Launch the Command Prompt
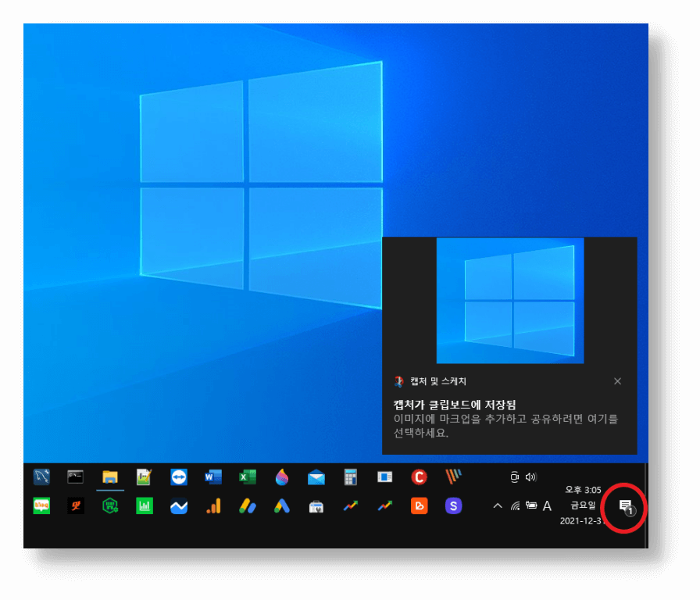Viewport: 700px width, 600px height. click(76, 477)
